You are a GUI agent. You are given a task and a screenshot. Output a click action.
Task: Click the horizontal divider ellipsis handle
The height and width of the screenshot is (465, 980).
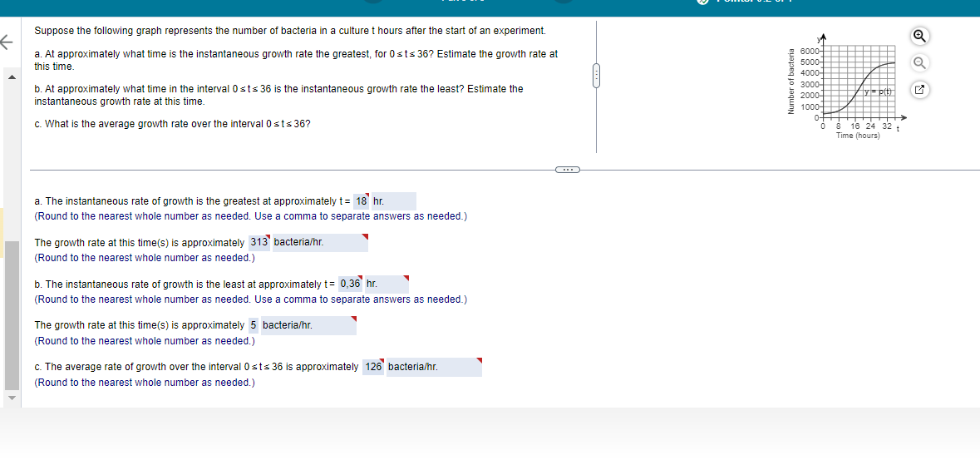click(567, 170)
